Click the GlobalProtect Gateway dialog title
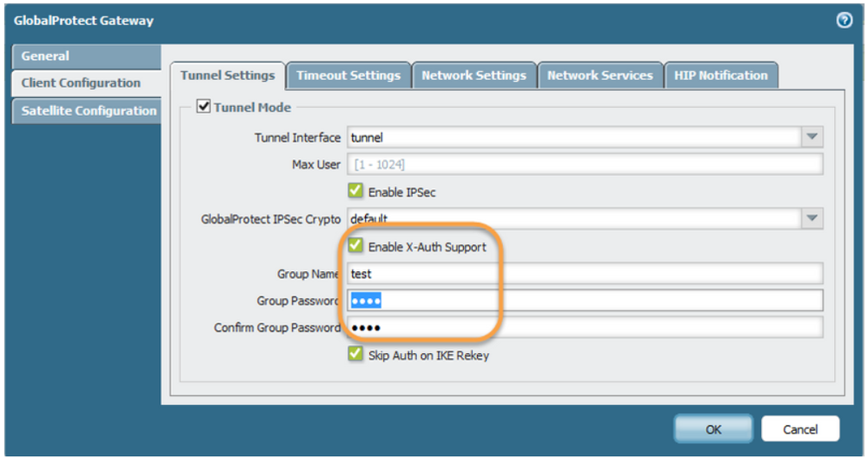The image size is (868, 465). tap(83, 21)
